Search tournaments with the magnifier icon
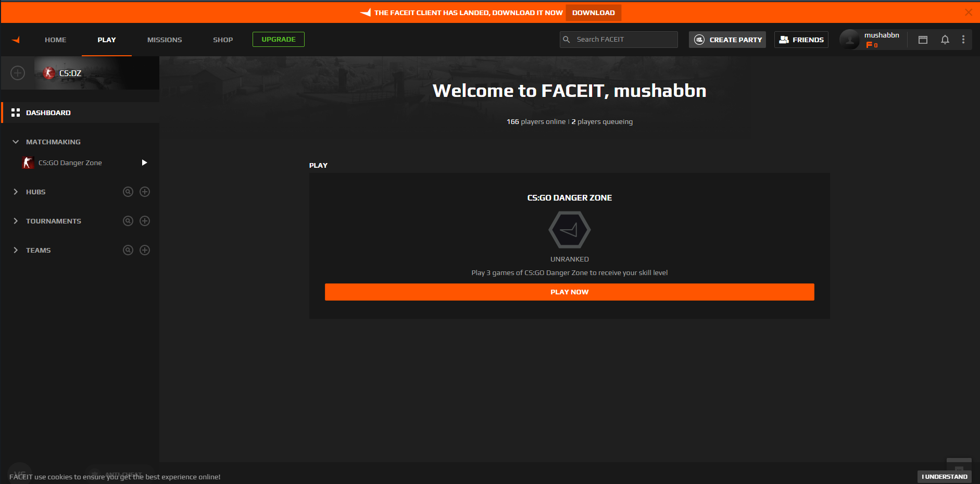Image resolution: width=980 pixels, height=484 pixels. click(x=128, y=221)
